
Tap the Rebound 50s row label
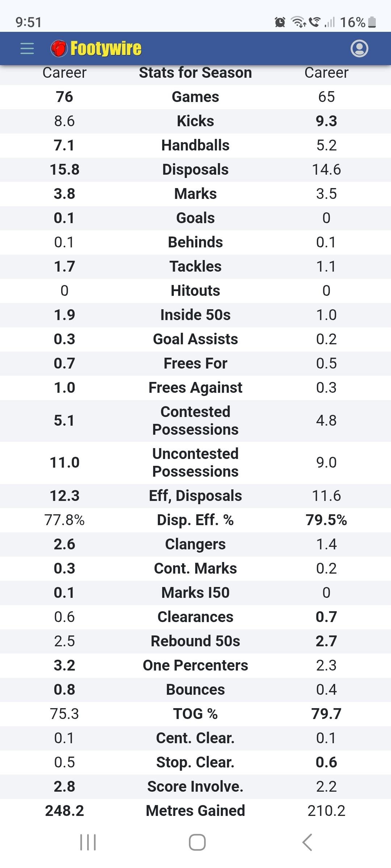(195, 641)
